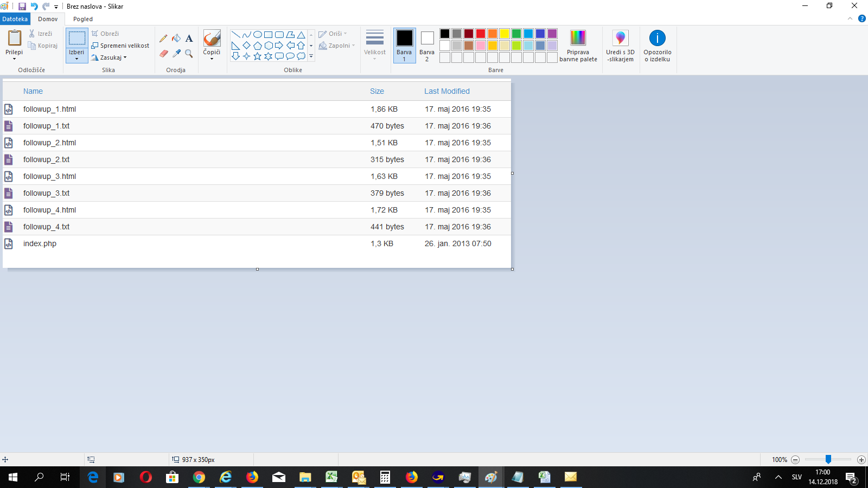Open Google Chrome from the taskbar
The image size is (868, 488).
199,477
